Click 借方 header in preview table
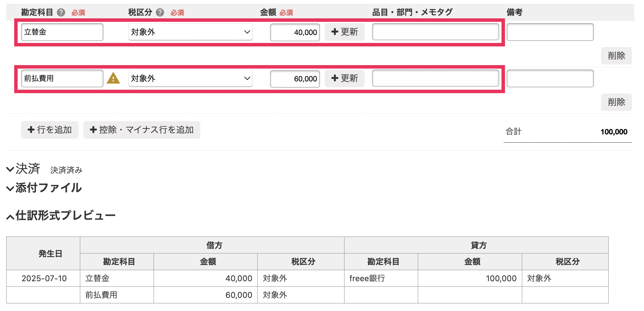The height and width of the screenshot is (311, 644). [x=212, y=245]
